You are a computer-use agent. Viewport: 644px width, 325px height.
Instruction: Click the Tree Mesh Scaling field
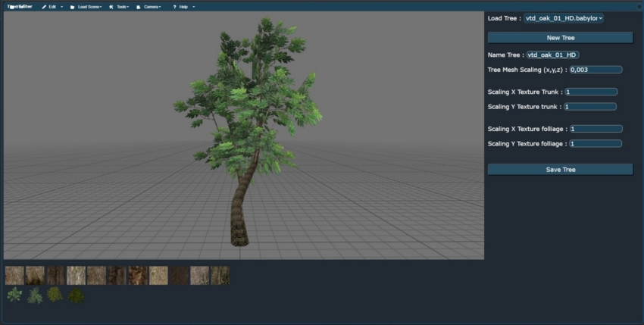(595, 70)
